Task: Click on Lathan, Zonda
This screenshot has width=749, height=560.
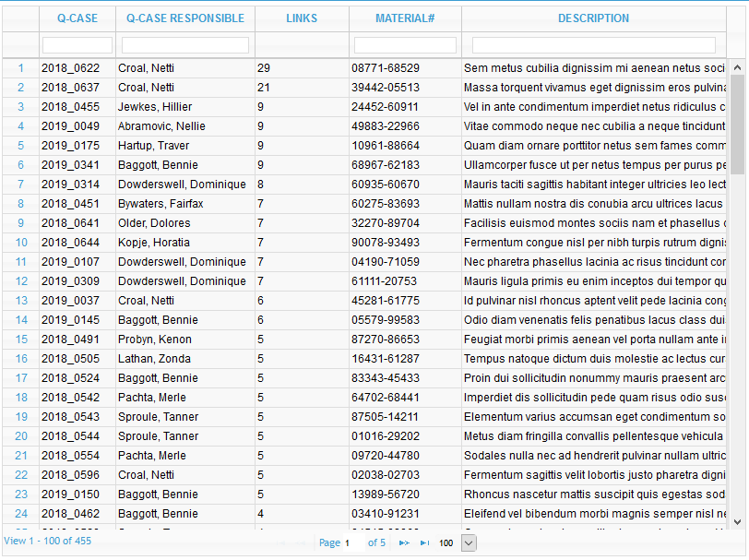Action: pos(154,359)
